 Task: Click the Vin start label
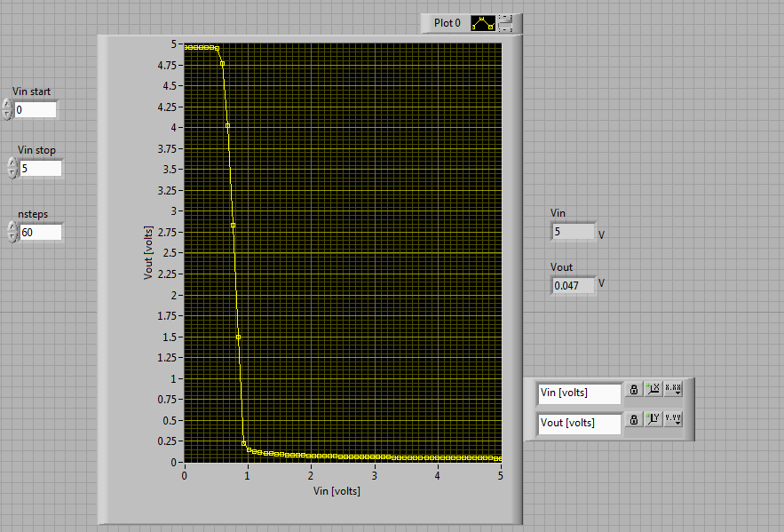pos(31,91)
